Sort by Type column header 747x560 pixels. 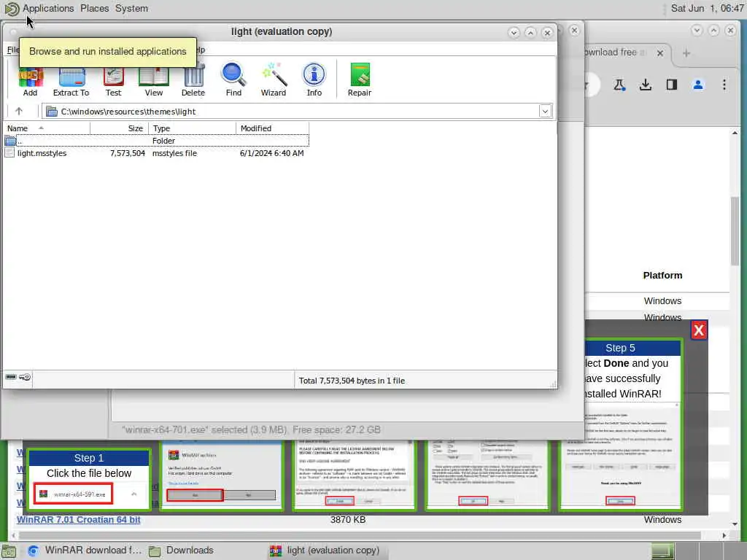pyautogui.click(x=192, y=128)
